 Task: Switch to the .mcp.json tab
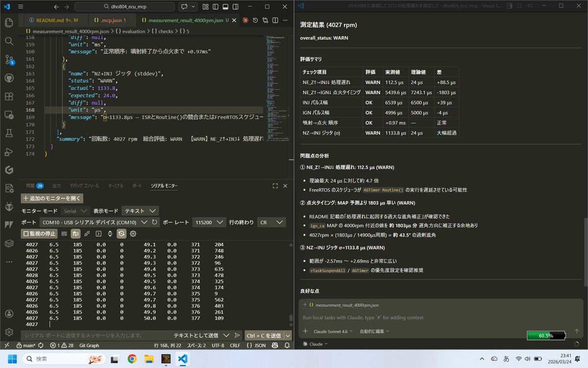pyautogui.click(x=112, y=20)
